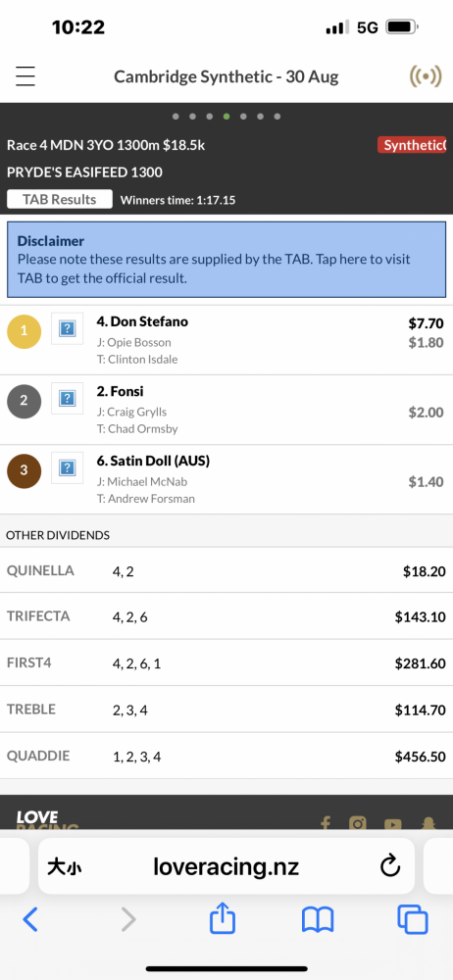The height and width of the screenshot is (980, 453).
Task: Reload the page with refresh icon
Action: click(x=390, y=866)
